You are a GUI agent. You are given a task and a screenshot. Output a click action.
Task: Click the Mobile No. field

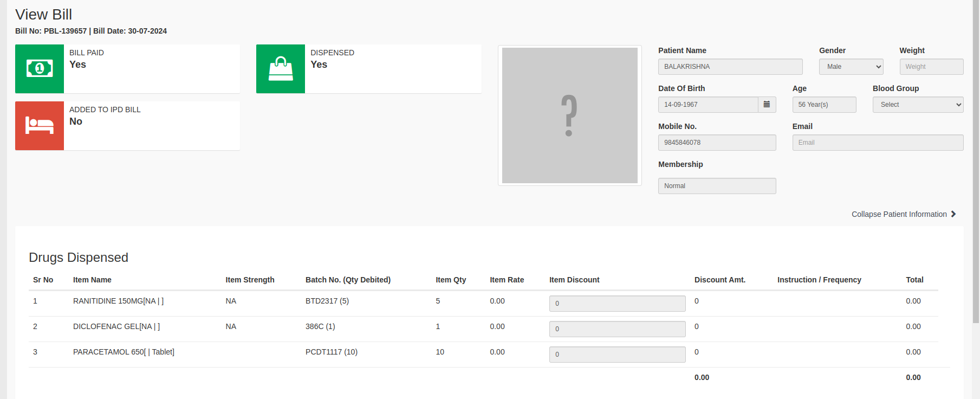click(717, 143)
